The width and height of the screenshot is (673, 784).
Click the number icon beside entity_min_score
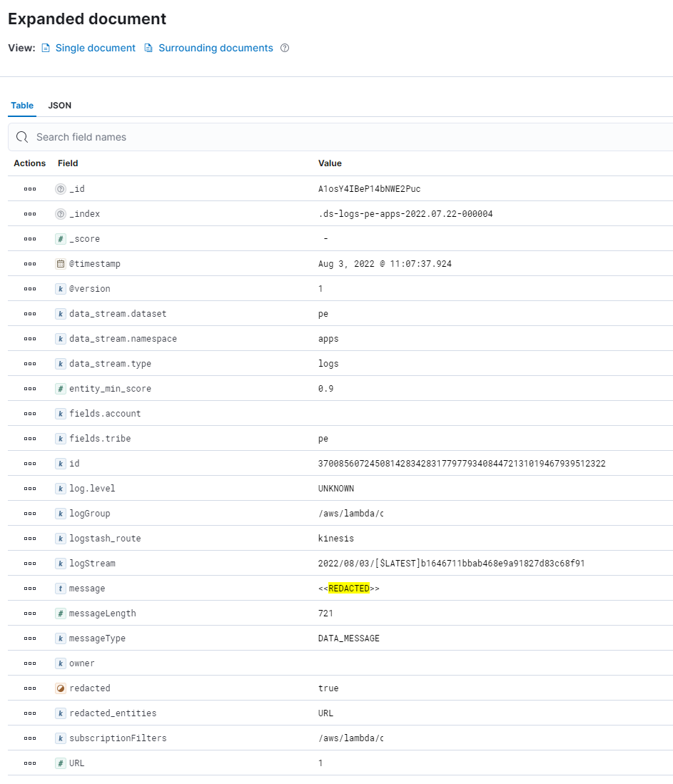[x=61, y=388]
